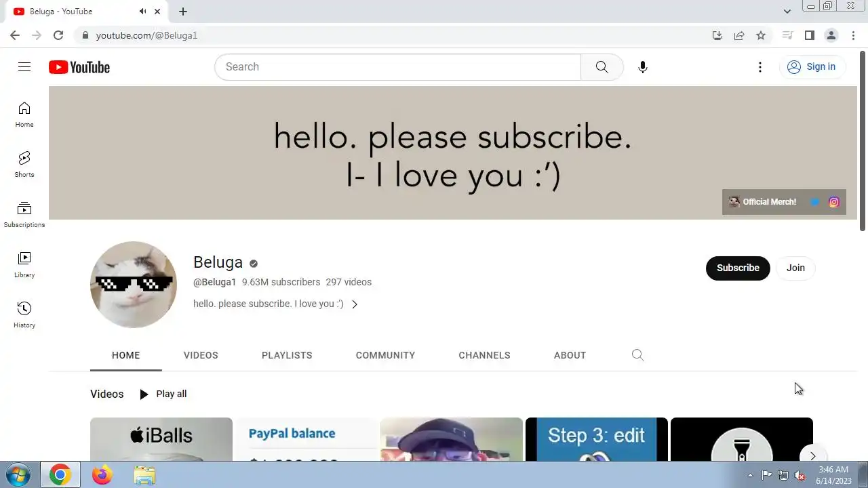Open Shorts in the left sidebar
Screen dimensions: 868x488
coord(24,165)
